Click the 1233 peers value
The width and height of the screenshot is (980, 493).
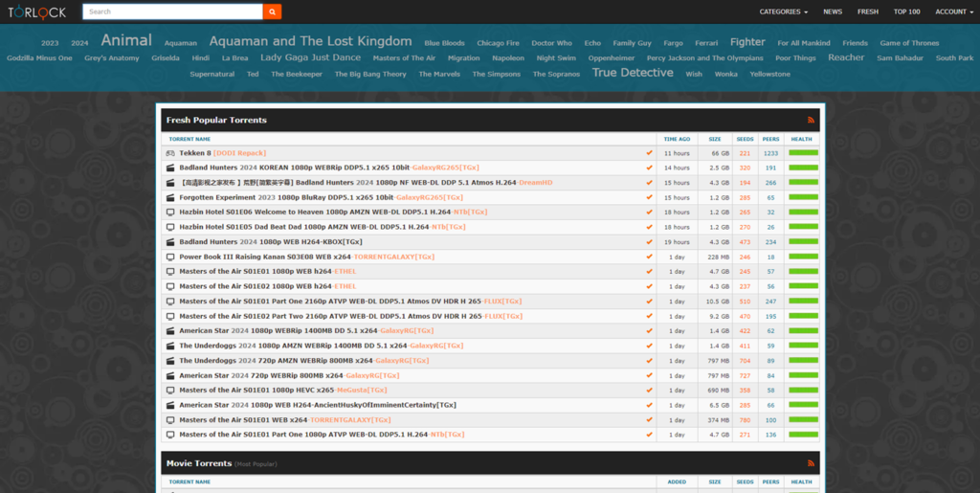pyautogui.click(x=770, y=153)
